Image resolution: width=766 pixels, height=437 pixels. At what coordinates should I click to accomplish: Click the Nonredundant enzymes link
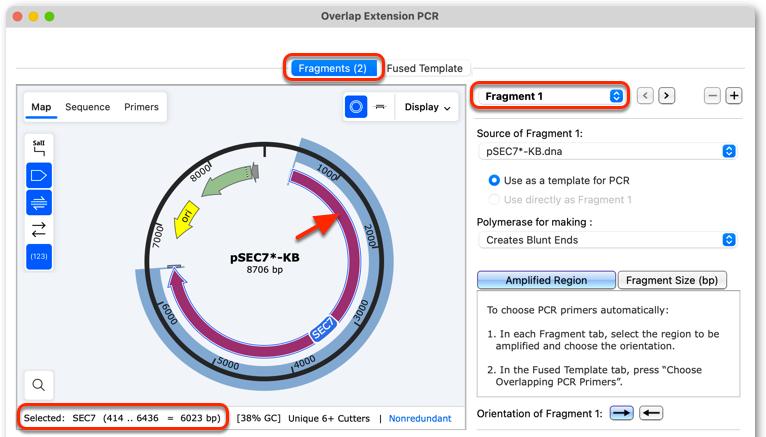click(x=420, y=418)
